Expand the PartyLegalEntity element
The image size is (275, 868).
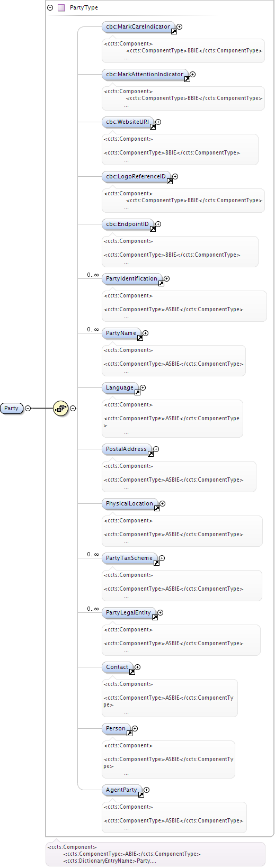pyautogui.click(x=161, y=612)
